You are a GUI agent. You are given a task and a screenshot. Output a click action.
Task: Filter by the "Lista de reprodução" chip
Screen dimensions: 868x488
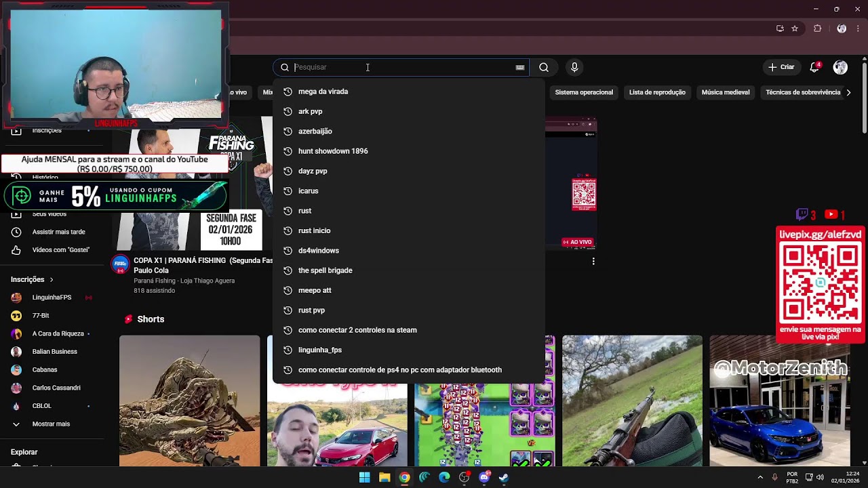pos(657,92)
